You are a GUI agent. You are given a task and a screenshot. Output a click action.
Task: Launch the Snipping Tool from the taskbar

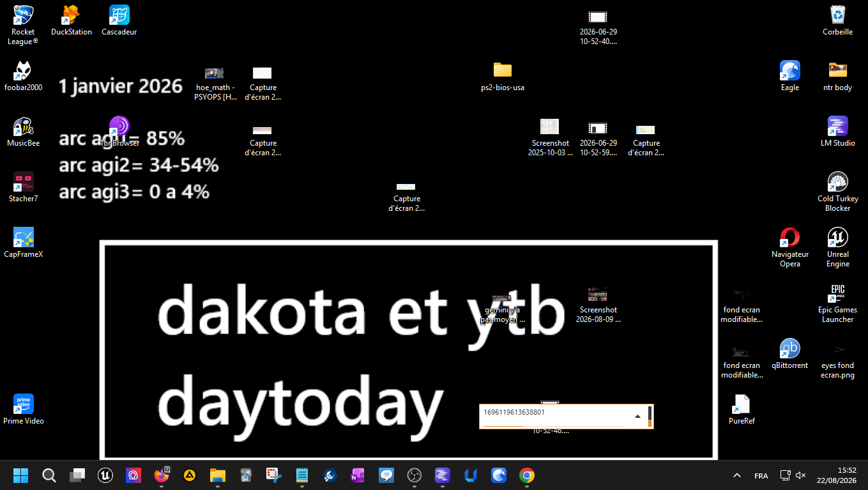click(x=274, y=475)
